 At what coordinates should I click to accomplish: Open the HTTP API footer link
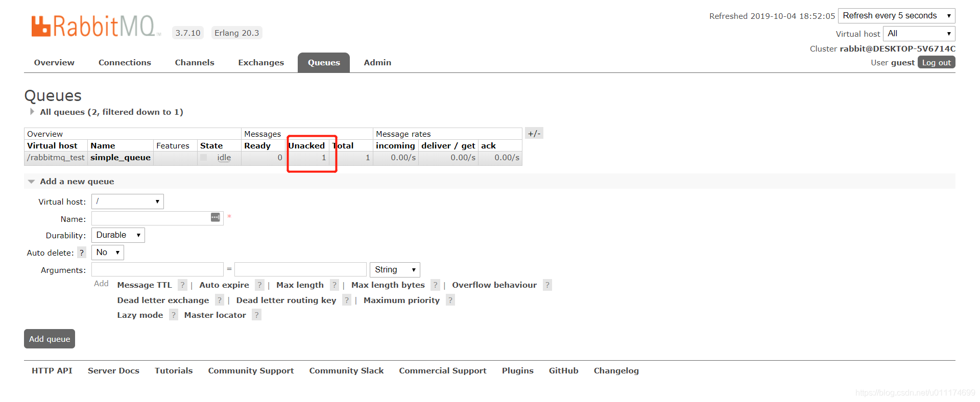(x=52, y=371)
